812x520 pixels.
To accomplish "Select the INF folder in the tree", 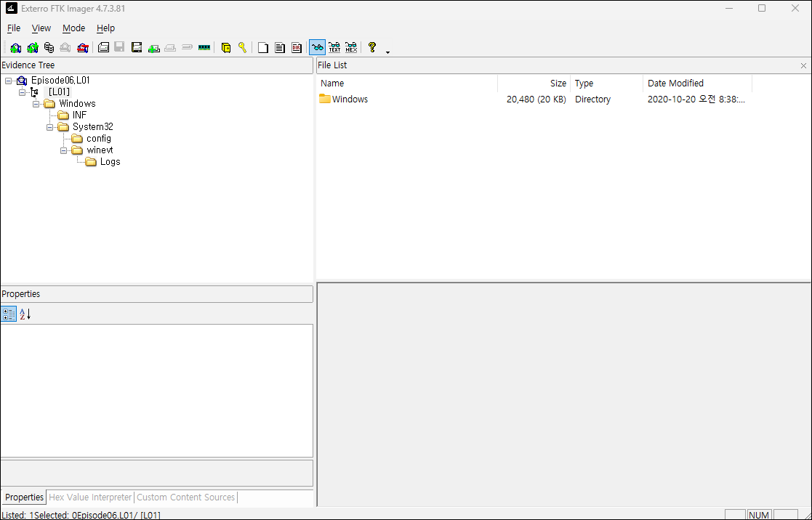I will click(79, 115).
